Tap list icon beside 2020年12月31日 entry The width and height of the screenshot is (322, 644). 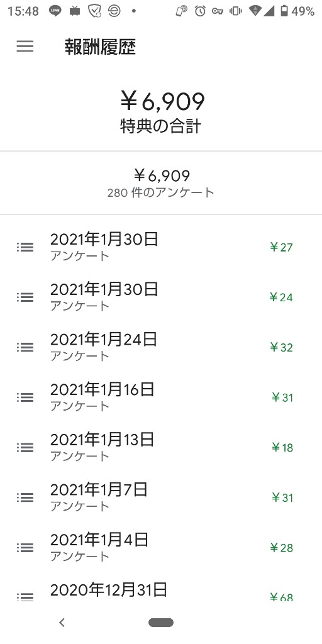[25, 597]
